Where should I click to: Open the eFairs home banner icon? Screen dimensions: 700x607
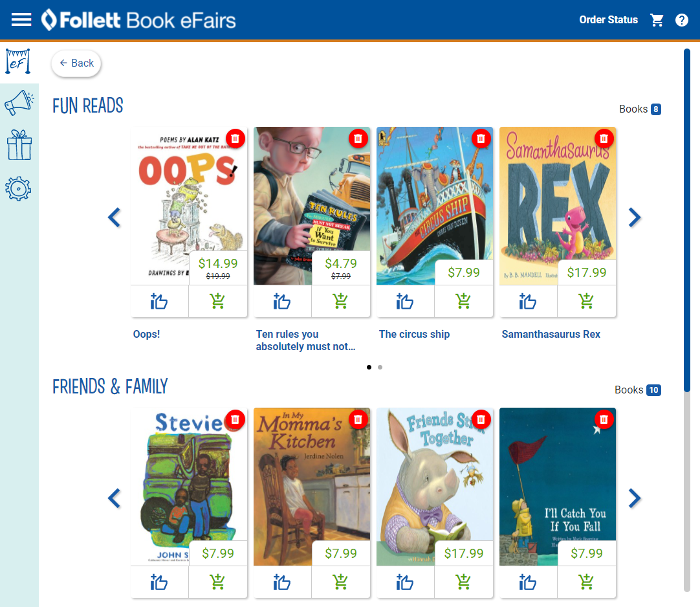pyautogui.click(x=17, y=60)
